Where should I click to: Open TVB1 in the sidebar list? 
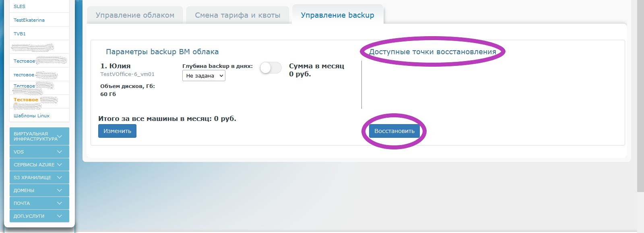[20, 34]
